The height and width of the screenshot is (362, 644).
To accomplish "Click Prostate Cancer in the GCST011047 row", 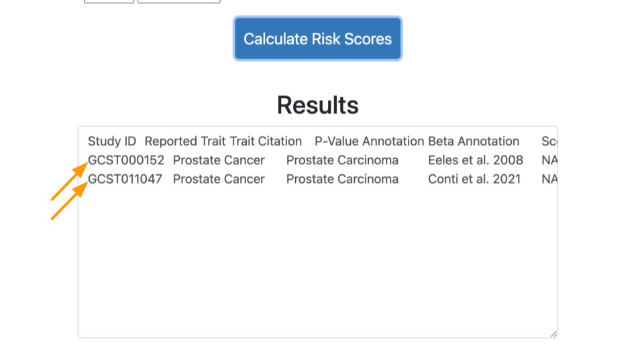I will (x=219, y=179).
